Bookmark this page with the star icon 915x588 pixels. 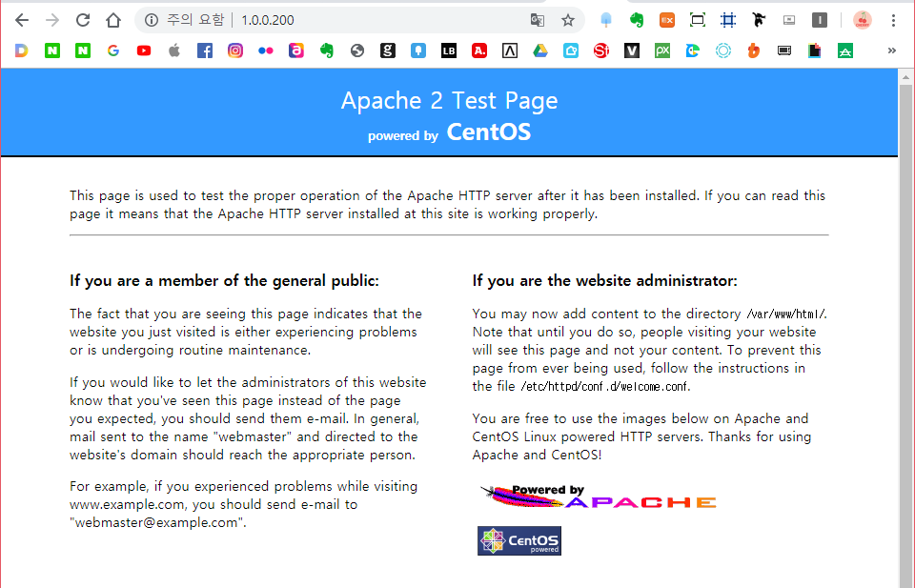point(568,20)
